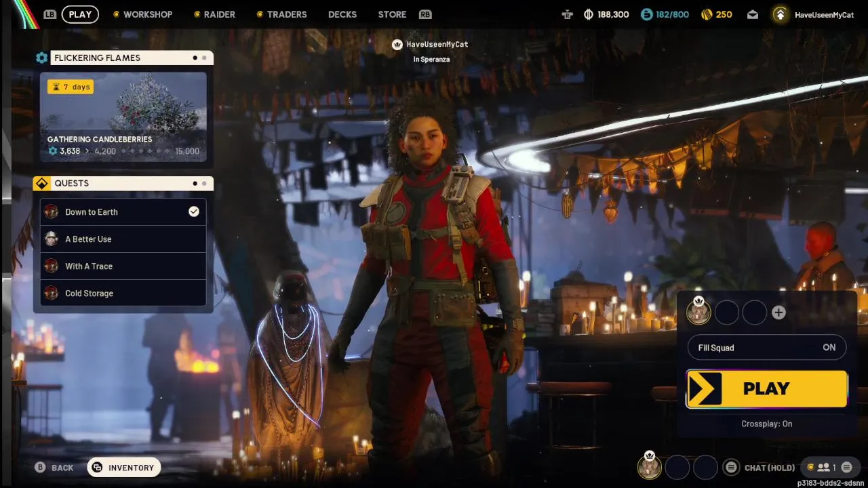This screenshot has height=488, width=868.
Task: Click the LB bumper icon
Action: point(50,14)
